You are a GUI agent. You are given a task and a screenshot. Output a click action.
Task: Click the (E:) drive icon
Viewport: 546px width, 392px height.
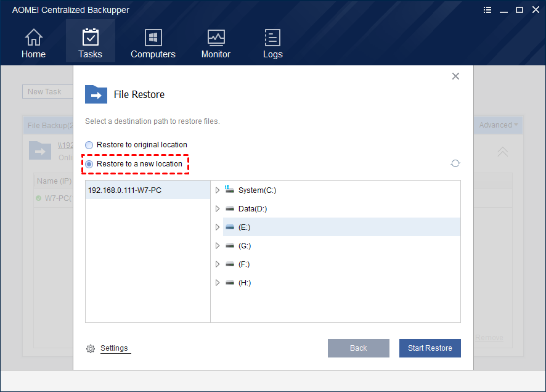click(230, 227)
